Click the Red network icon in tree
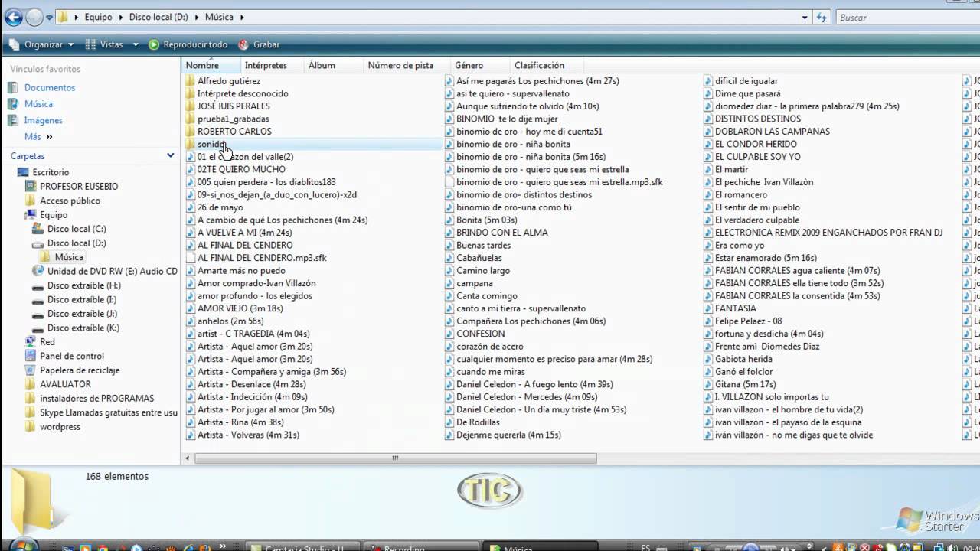Screen dimensions: 980x551 click(31, 342)
